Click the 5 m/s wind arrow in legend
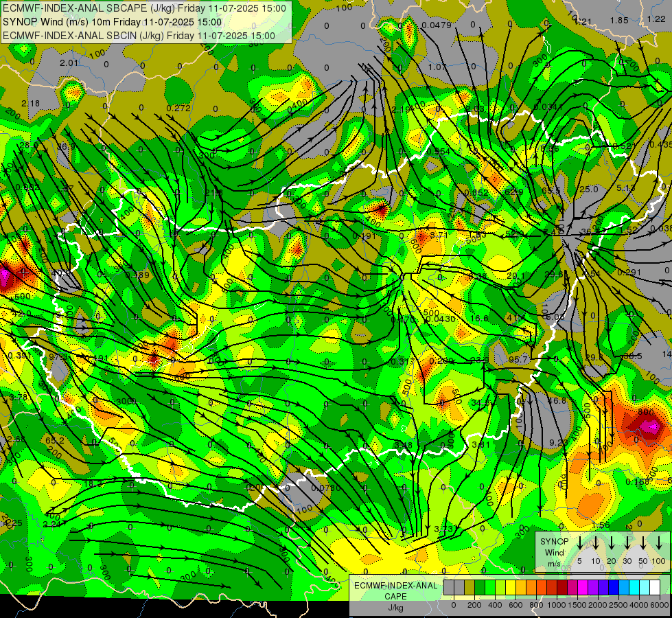Screen dimensions: 672x618 [x=579, y=542]
